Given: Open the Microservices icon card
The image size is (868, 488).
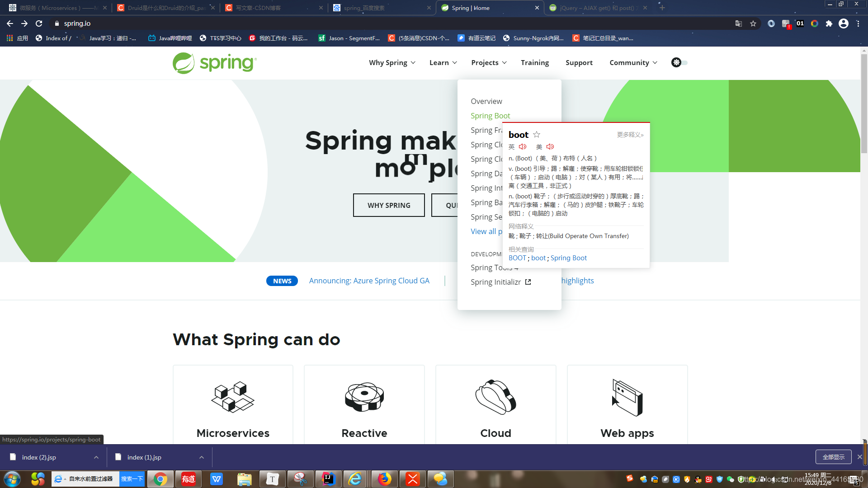Looking at the screenshot, I should point(233,398).
